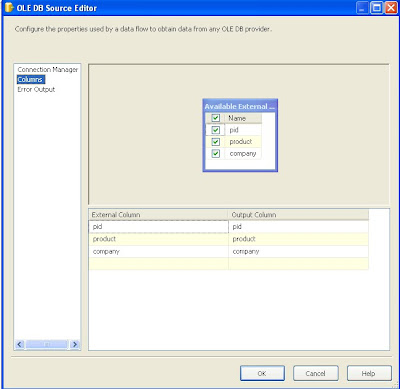The width and height of the screenshot is (400, 389).
Task: Close the OLE DB Source Editor window
Action: 391,8
